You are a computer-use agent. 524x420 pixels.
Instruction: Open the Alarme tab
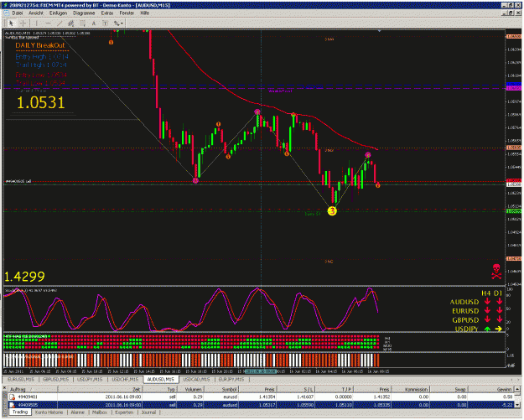point(77,412)
